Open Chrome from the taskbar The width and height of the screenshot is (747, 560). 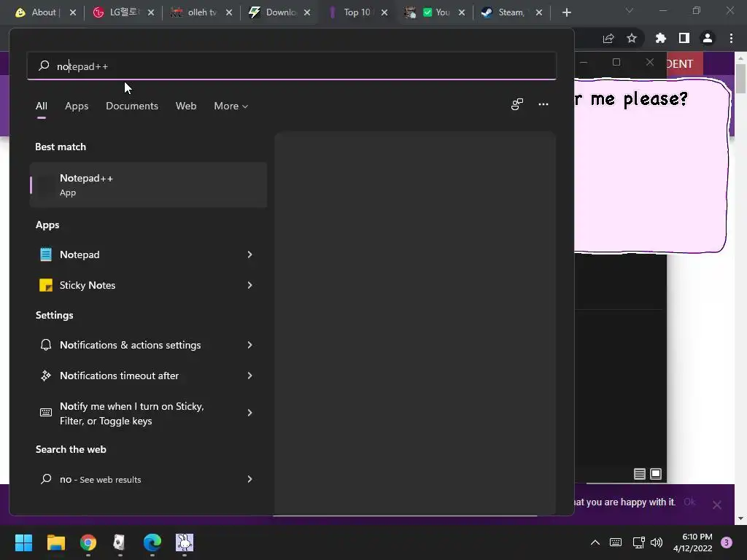click(x=88, y=542)
